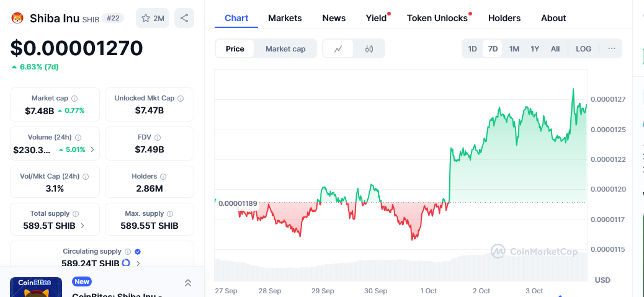Toggle chart to Price view
The image size is (644, 297).
click(x=235, y=49)
